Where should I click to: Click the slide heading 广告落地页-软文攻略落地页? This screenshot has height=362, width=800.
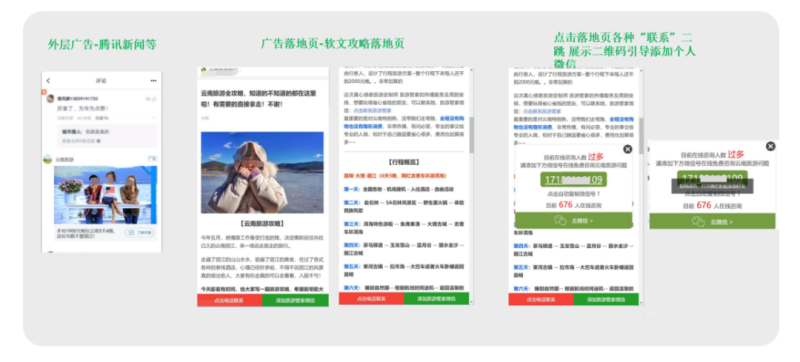coord(333,43)
